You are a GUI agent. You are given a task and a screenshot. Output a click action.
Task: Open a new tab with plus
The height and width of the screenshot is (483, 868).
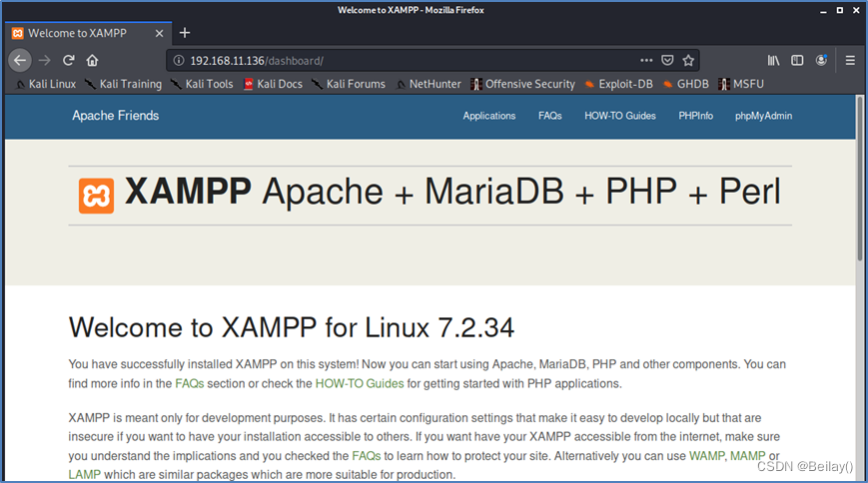point(185,33)
